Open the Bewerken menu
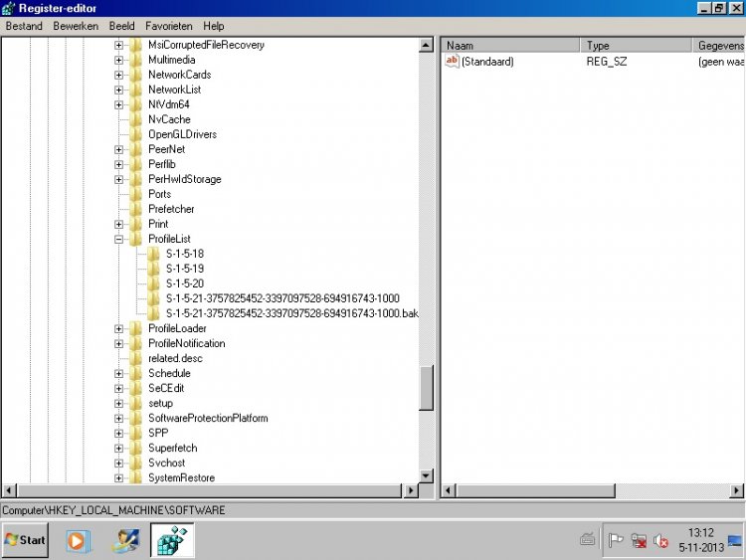 point(76,26)
